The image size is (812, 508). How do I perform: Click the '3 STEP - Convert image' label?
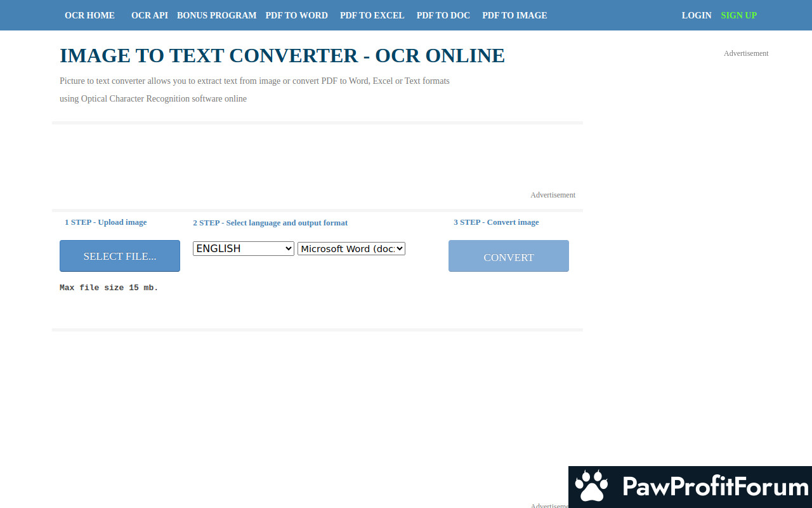tap(495, 222)
